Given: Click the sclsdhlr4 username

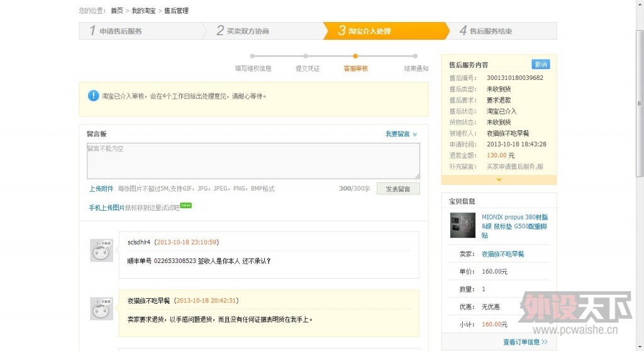Looking at the screenshot, I should pos(139,242).
